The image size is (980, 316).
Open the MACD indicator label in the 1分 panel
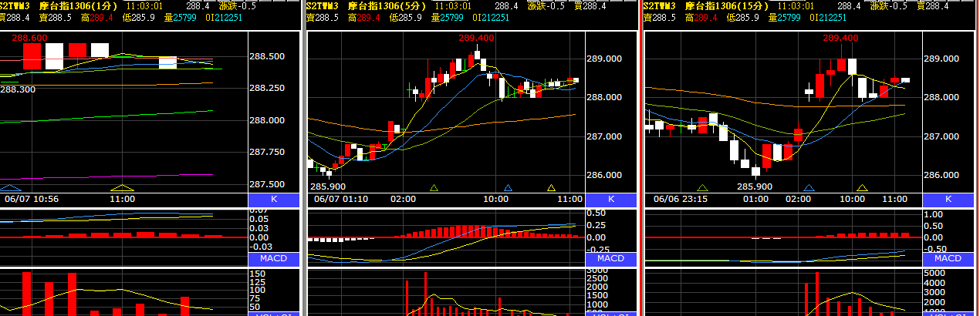coord(274,258)
